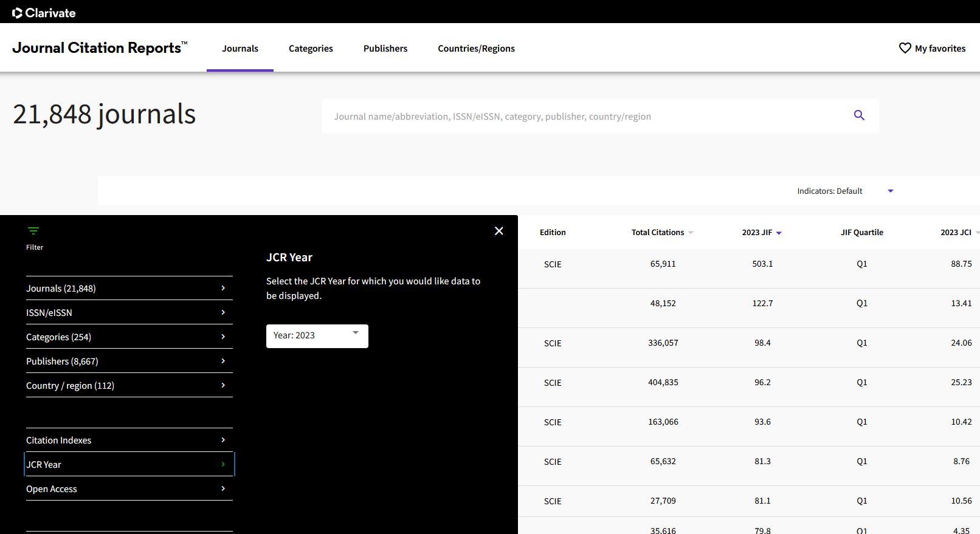Screen dimensions: 980x534
Task: Click the 8.76 JCI value
Action: pyautogui.click(x=961, y=461)
